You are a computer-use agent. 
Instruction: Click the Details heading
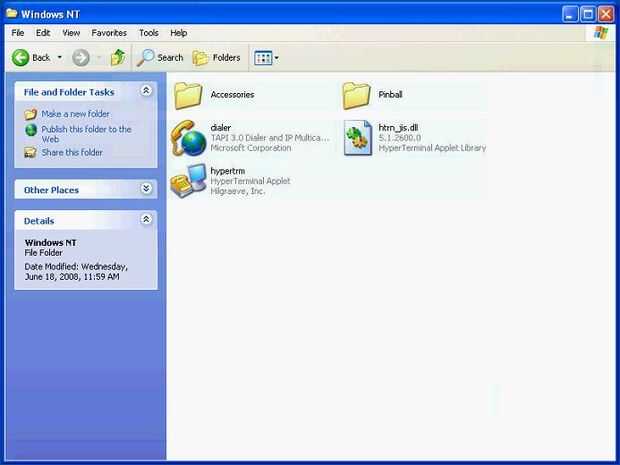pyautogui.click(x=39, y=221)
